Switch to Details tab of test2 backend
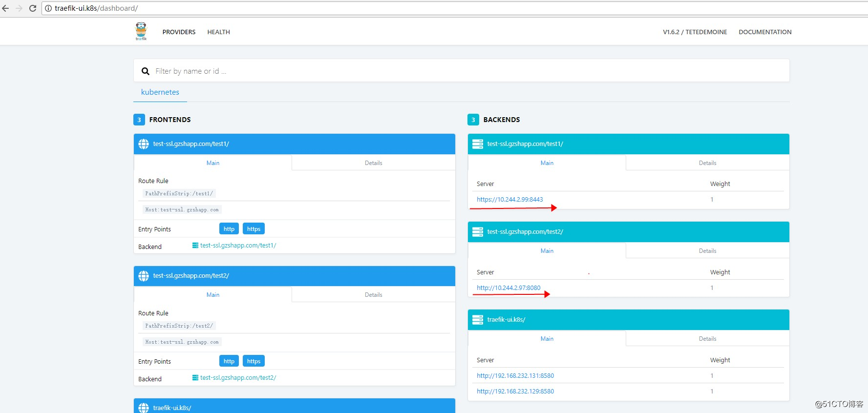Image resolution: width=868 pixels, height=413 pixels. (x=708, y=251)
